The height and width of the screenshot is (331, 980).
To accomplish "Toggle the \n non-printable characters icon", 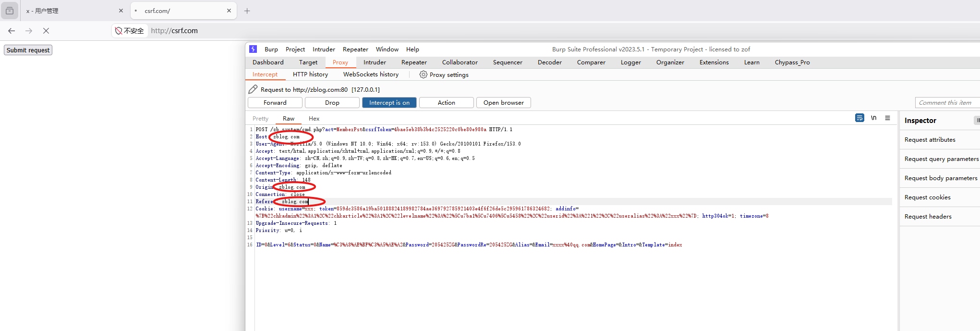I will click(x=874, y=118).
